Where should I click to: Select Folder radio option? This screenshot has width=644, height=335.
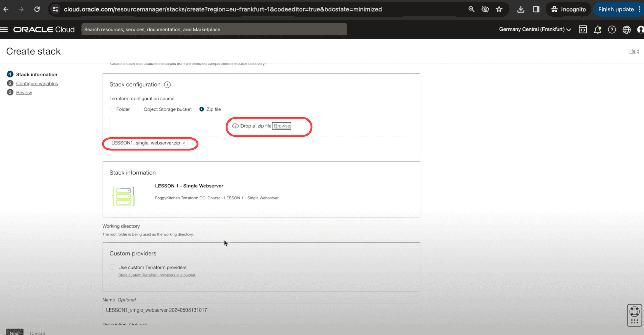pos(112,109)
